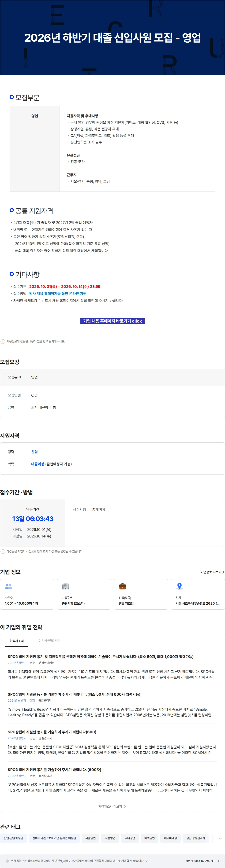Open the 2022년 상반기 온라인마케터 essay title
225x868 pixels.
[x=101, y=657]
